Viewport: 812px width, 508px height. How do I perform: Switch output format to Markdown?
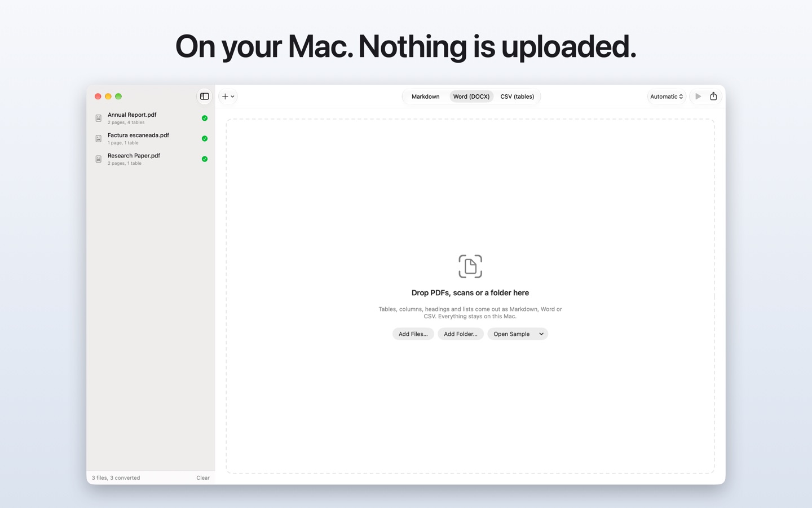click(426, 97)
